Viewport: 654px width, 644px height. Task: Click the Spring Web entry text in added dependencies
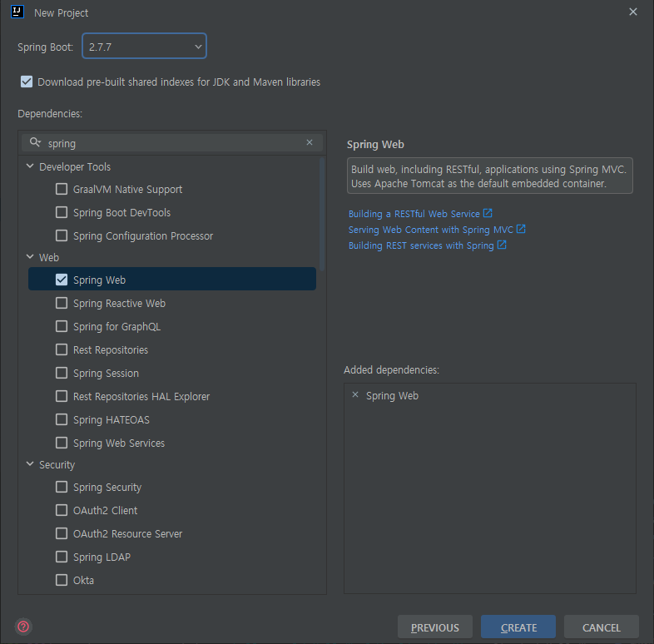pyautogui.click(x=392, y=395)
